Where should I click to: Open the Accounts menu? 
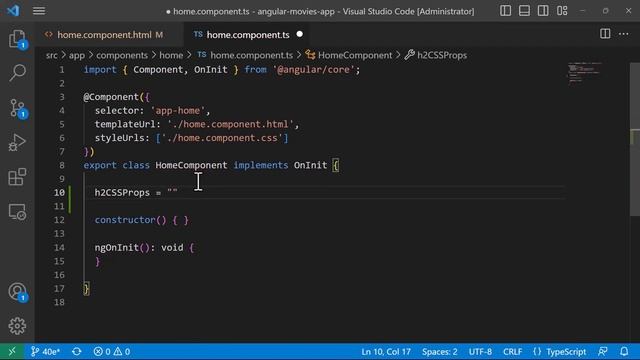pyautogui.click(x=17, y=292)
